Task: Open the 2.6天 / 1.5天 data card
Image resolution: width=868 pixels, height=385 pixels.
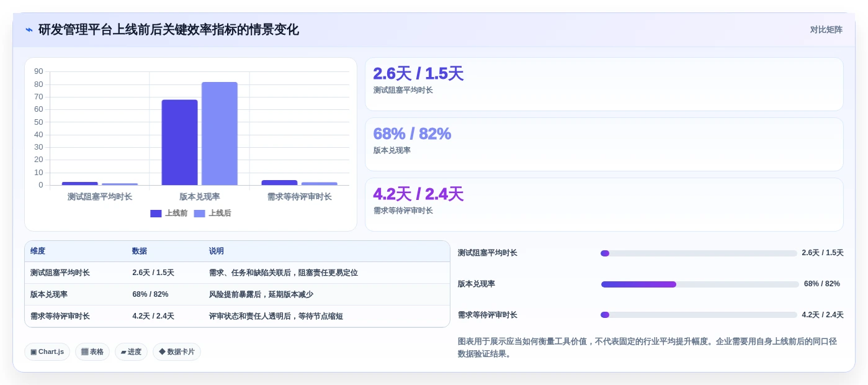Action: tap(604, 84)
